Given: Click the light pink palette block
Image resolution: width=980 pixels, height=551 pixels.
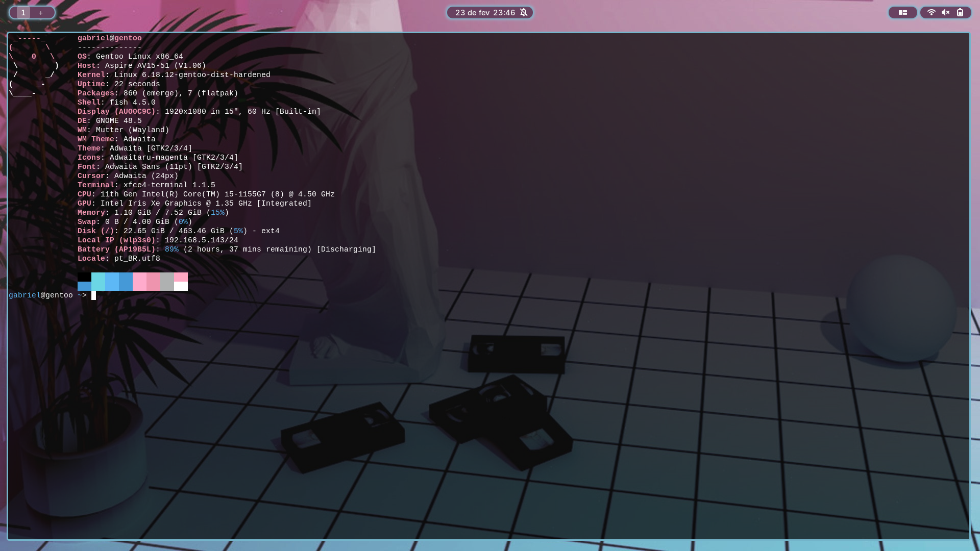Looking at the screenshot, I should pos(139,281).
